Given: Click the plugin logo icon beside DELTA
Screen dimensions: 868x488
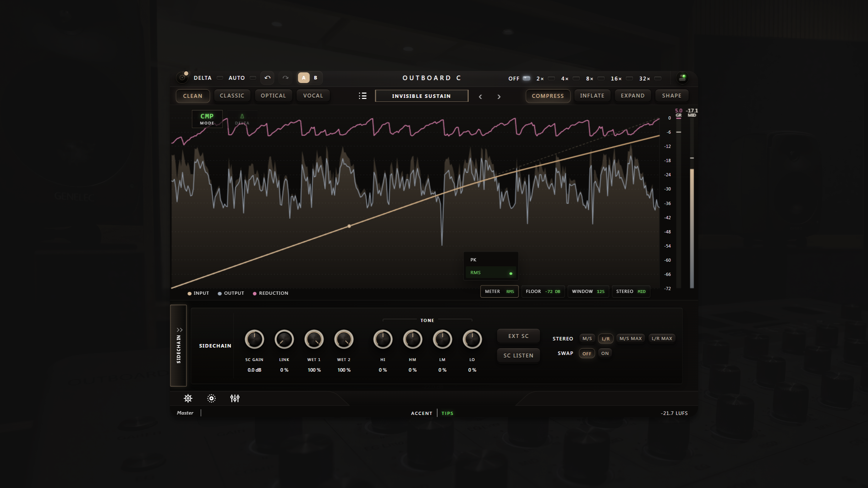Looking at the screenshot, I should pyautogui.click(x=182, y=77).
